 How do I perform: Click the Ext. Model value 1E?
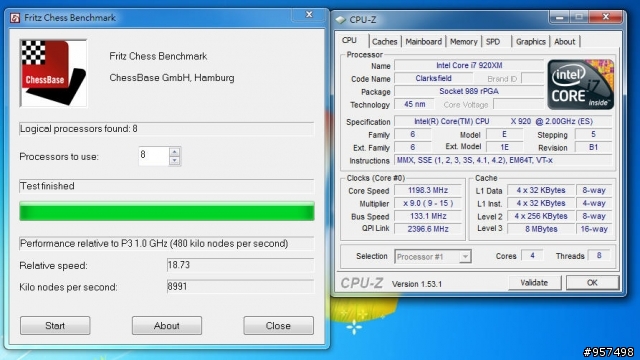504,147
